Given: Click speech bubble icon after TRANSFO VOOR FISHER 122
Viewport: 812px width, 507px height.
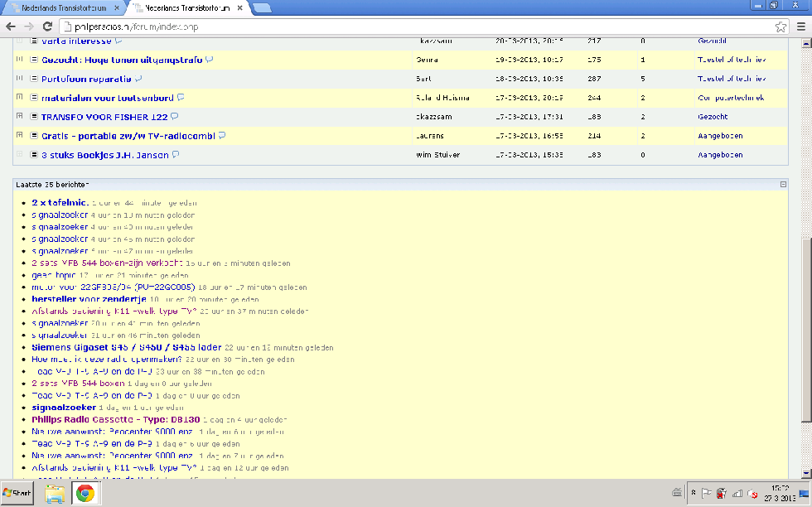Looking at the screenshot, I should [x=175, y=117].
